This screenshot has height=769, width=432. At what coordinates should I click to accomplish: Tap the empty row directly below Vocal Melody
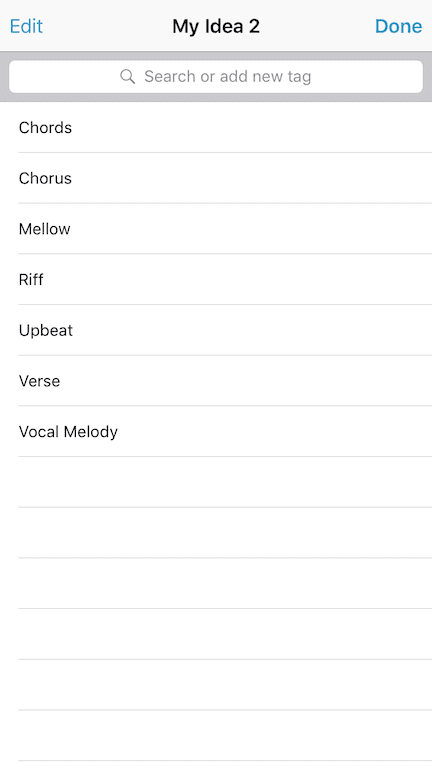pyautogui.click(x=216, y=482)
